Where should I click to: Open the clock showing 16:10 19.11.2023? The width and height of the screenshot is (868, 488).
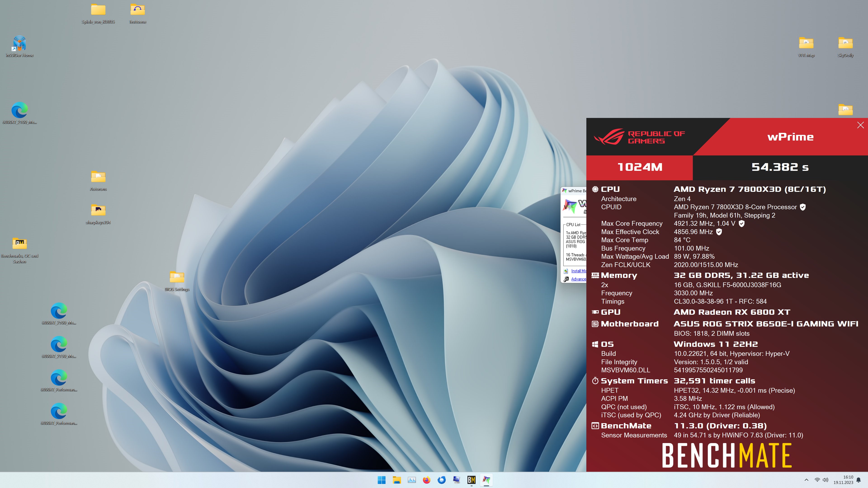click(x=843, y=480)
